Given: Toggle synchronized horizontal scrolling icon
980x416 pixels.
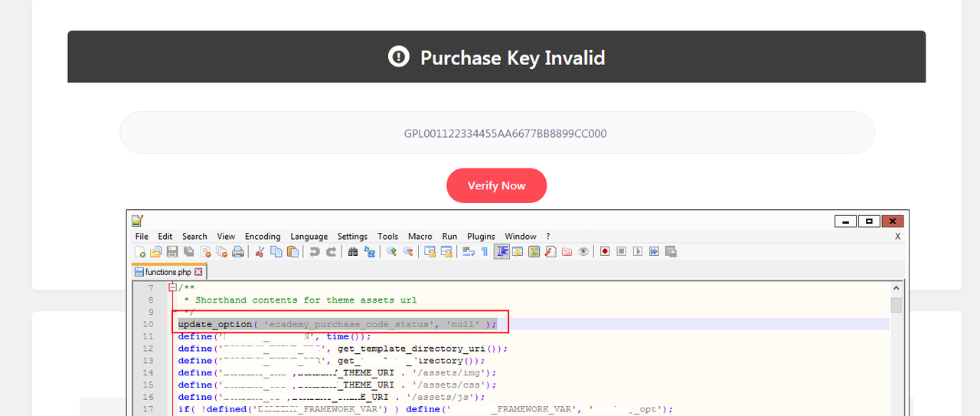Looking at the screenshot, I should (x=446, y=251).
